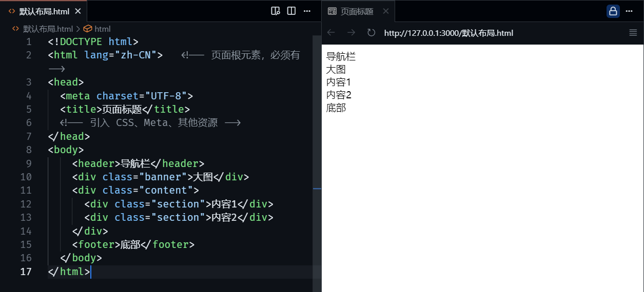Close the 默认布局.html editor tab

click(x=77, y=11)
